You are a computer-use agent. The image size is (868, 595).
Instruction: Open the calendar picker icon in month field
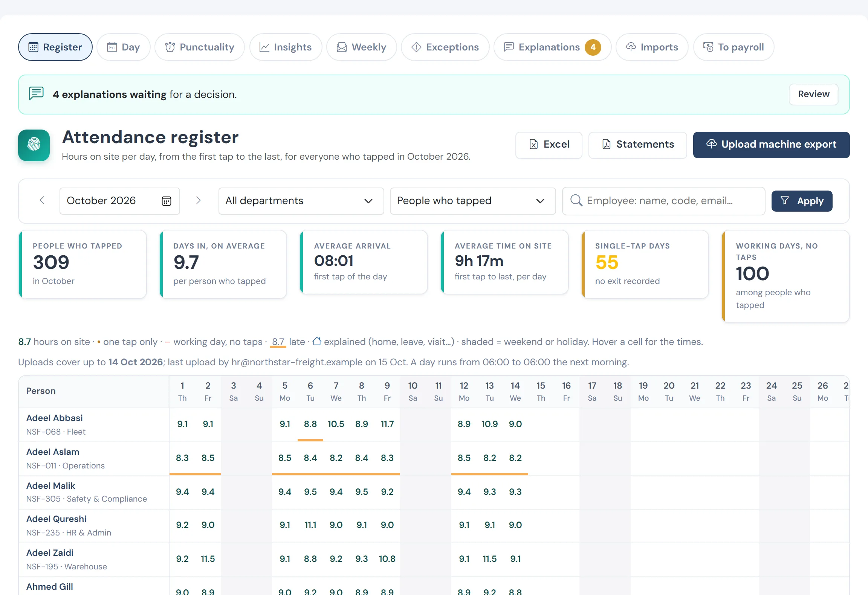pos(167,201)
